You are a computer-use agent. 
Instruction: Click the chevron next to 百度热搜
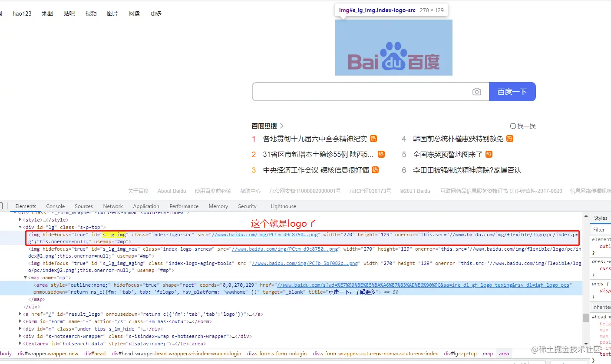click(282, 126)
